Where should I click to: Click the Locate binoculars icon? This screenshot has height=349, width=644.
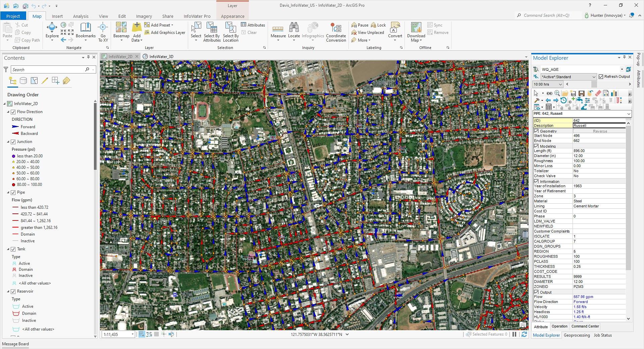(294, 28)
